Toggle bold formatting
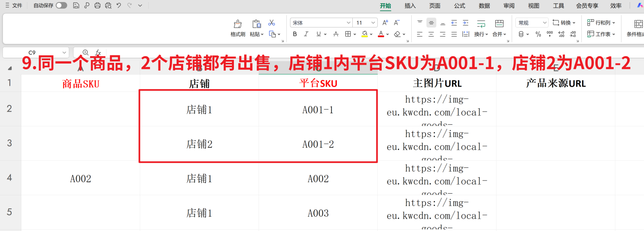Viewport: 644px width, 231px height. click(x=295, y=34)
